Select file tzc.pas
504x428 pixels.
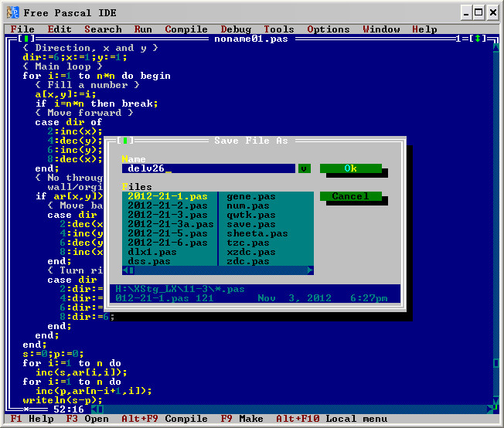(x=248, y=243)
